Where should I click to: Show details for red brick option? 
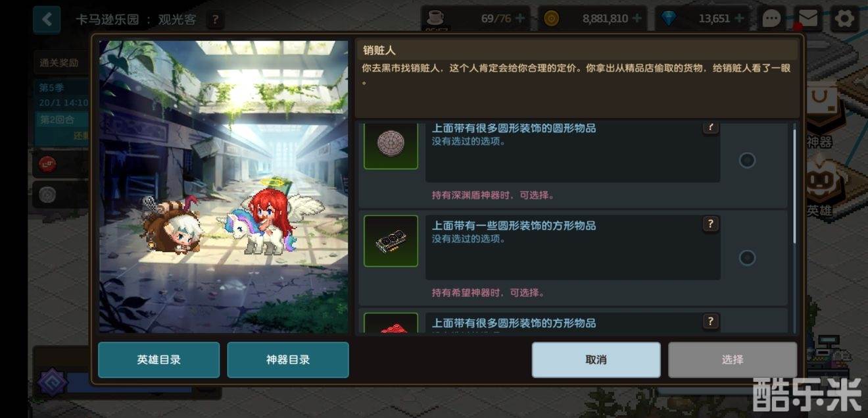click(710, 321)
